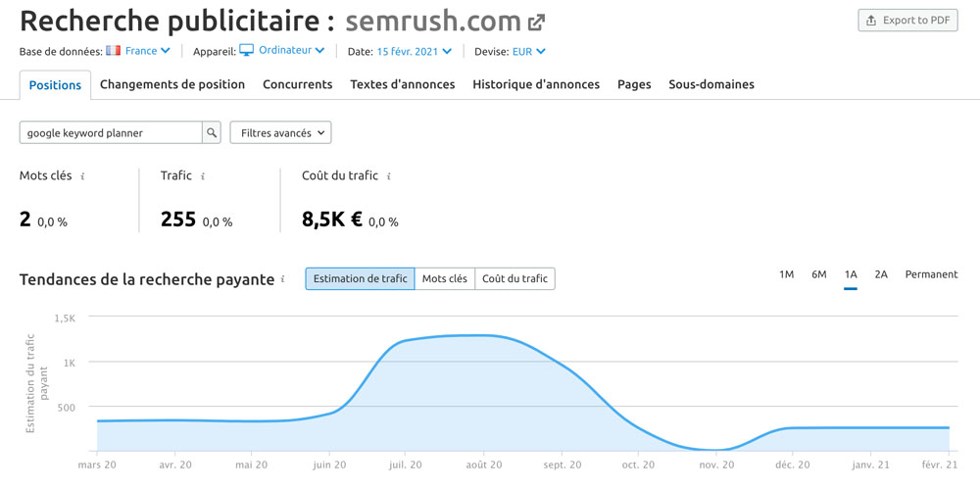Select Estimation de trafic chart view
Image resolution: width=980 pixels, height=490 pixels.
click(360, 278)
